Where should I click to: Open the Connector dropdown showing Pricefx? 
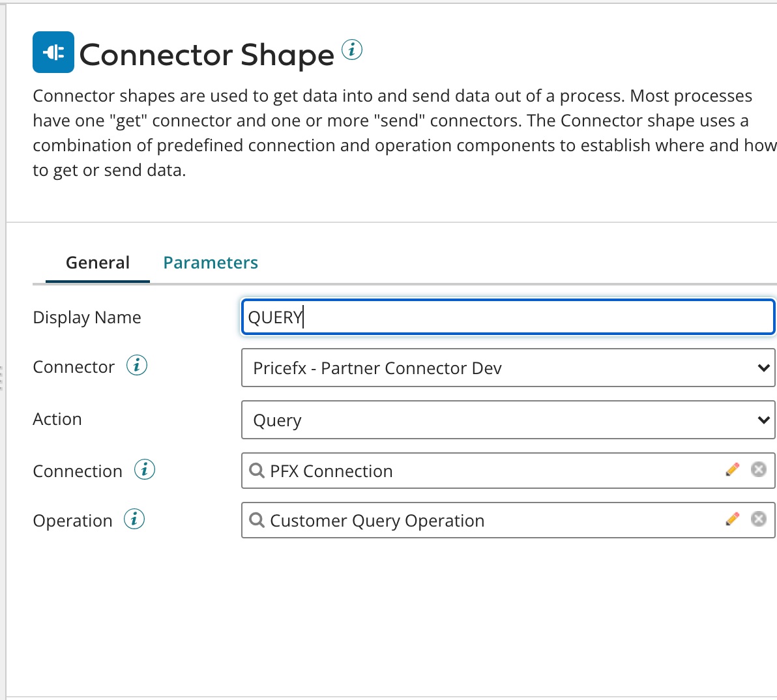tap(508, 368)
